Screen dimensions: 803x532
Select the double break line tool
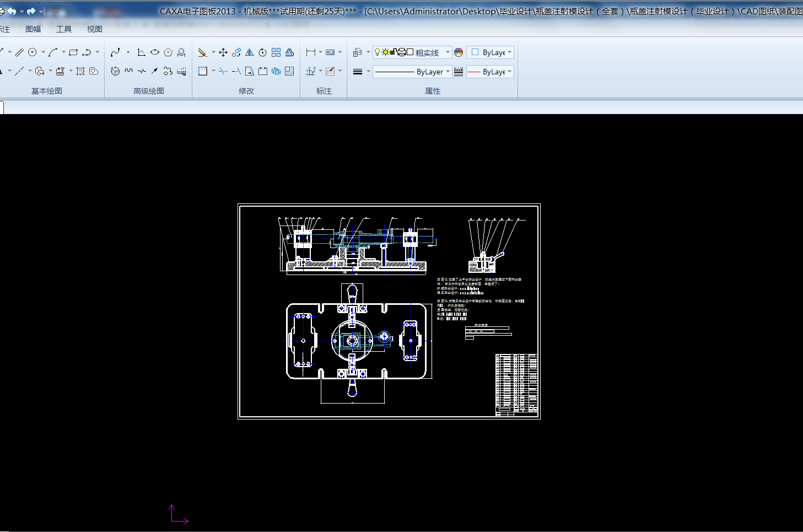pyautogui.click(x=142, y=71)
